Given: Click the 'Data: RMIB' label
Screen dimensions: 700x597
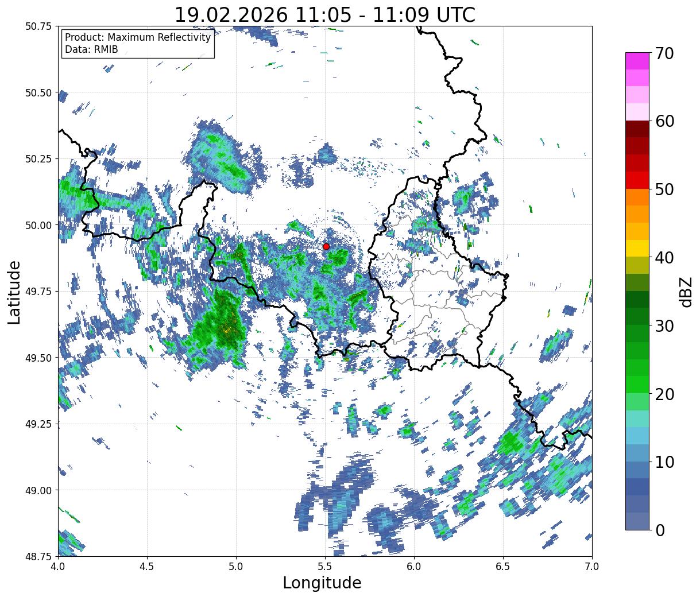Looking at the screenshot, I should [91, 49].
